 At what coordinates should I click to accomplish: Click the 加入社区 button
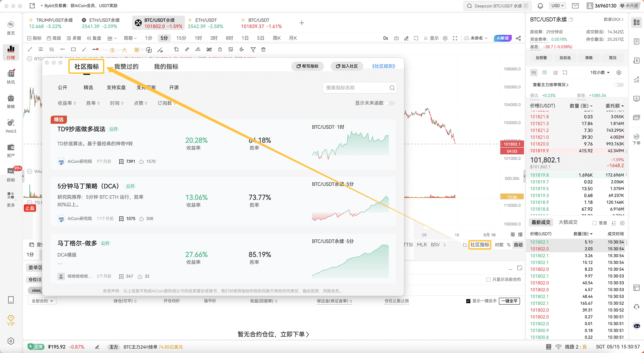click(x=347, y=66)
